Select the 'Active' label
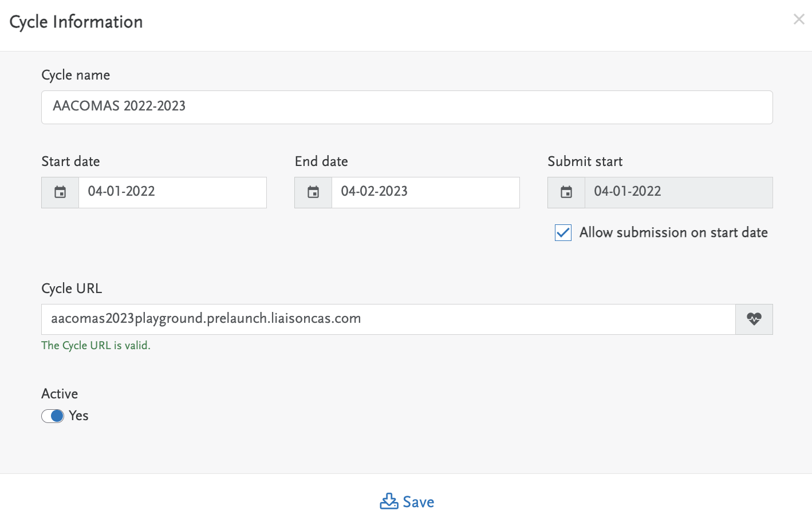The image size is (812, 522). point(60,394)
